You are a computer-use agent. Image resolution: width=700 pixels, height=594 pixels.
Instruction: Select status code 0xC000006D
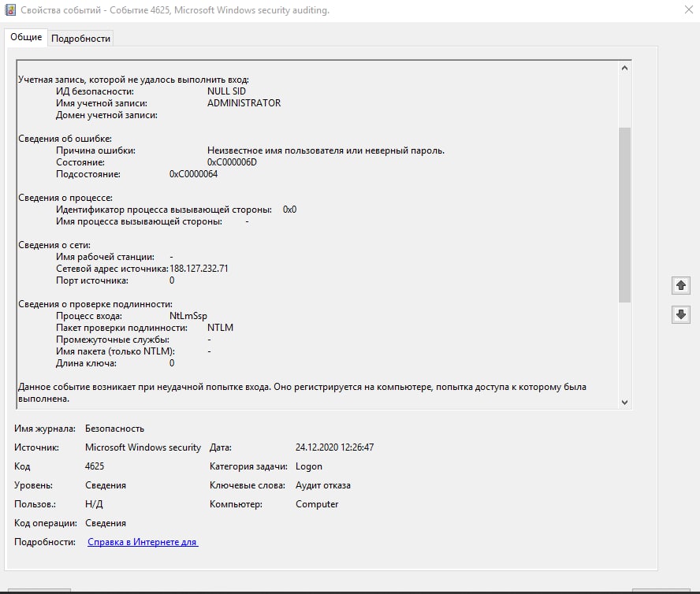click(232, 162)
